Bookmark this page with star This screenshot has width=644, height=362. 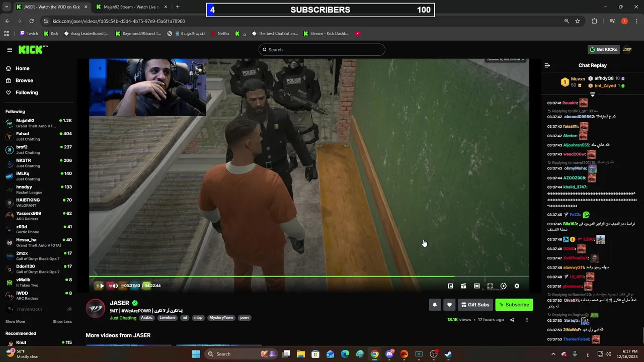(x=578, y=21)
